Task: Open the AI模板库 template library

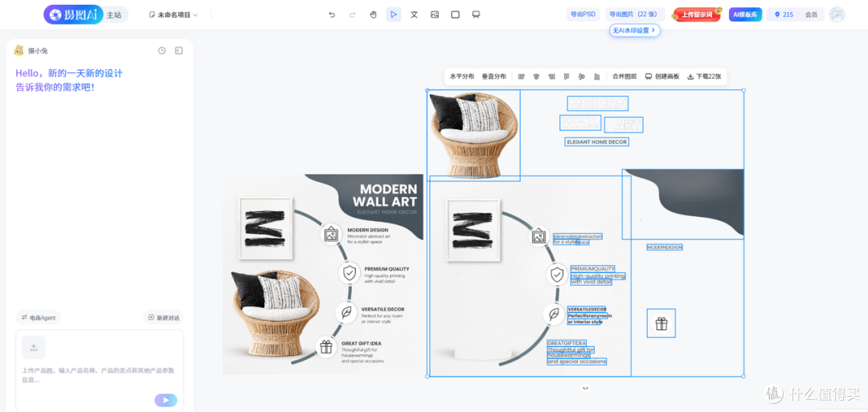Action: click(x=745, y=14)
